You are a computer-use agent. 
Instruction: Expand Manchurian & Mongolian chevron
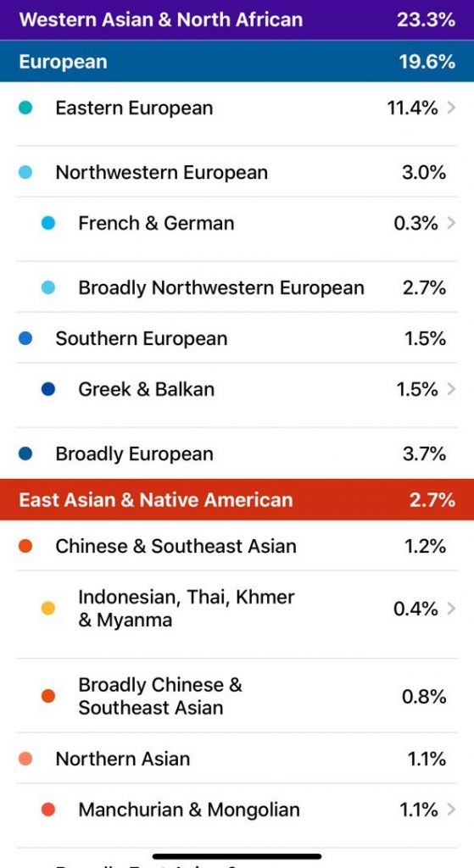(451, 810)
